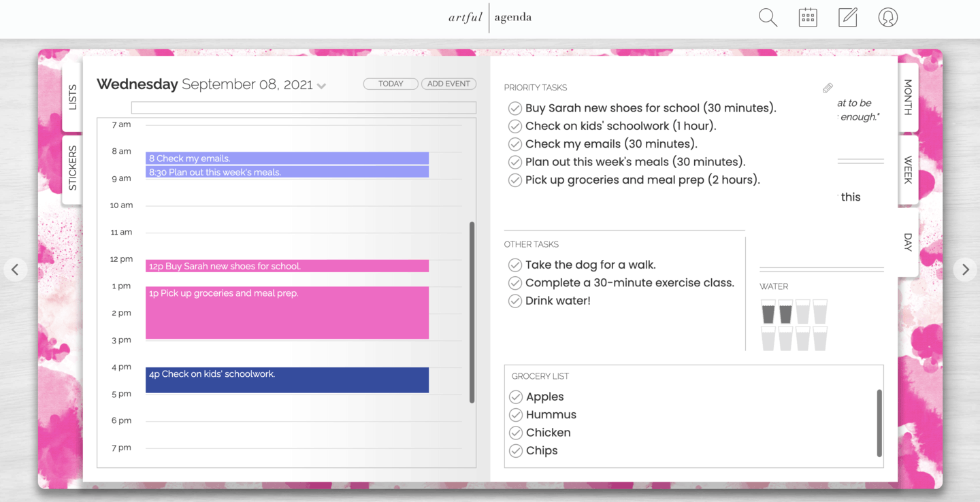
Task: Open the account profile icon
Action: pyautogui.click(x=887, y=17)
